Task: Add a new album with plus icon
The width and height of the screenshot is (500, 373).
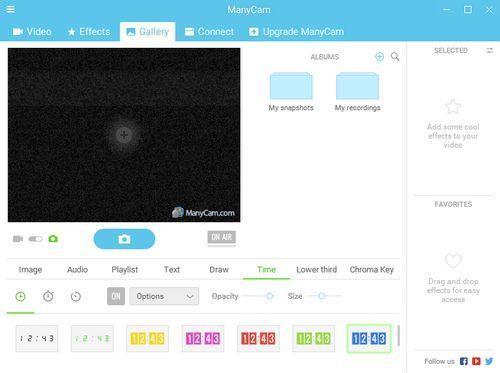Action: point(379,57)
